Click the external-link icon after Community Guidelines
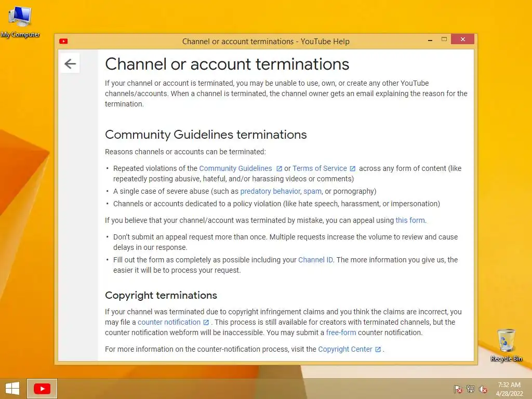This screenshot has height=399, width=532. (x=279, y=169)
